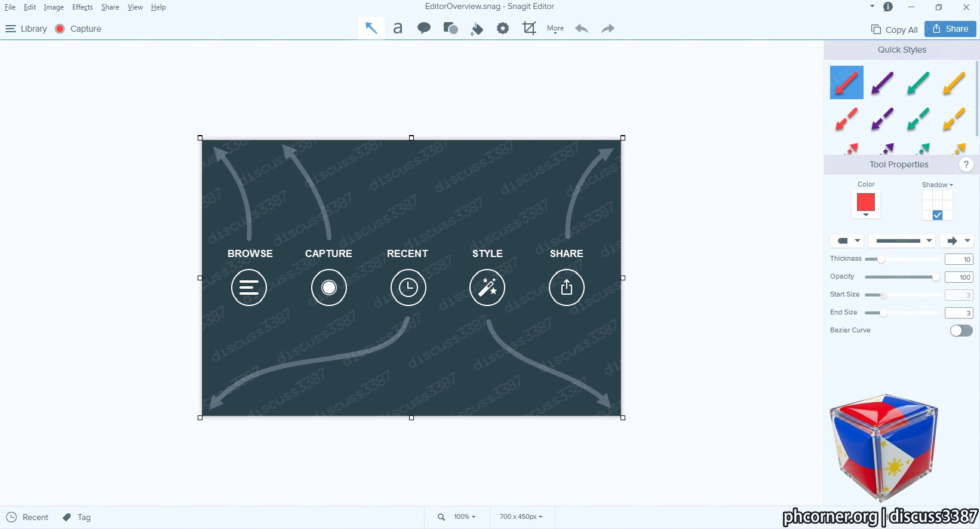Click the info icon in title bar
Viewport: 980px width, 529px height.
[888, 7]
